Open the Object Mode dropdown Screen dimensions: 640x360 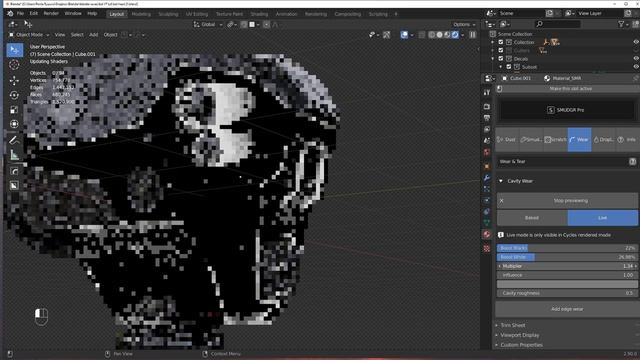tap(29, 35)
